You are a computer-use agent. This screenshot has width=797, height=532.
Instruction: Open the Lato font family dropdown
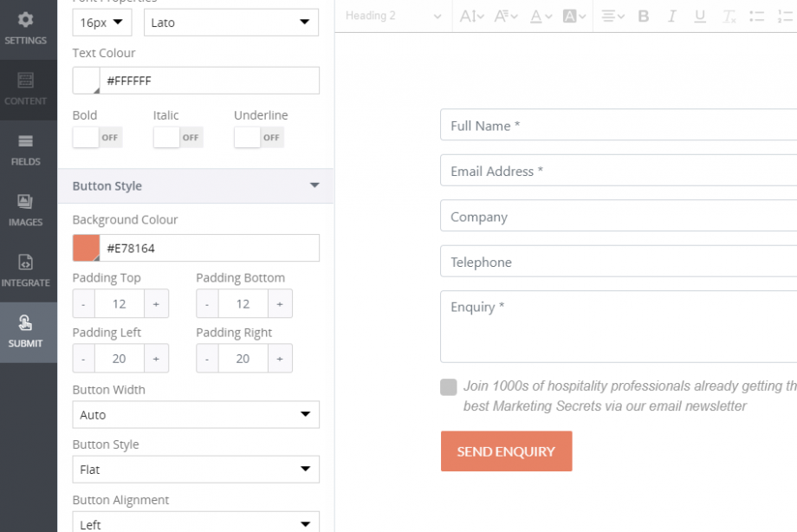click(230, 22)
